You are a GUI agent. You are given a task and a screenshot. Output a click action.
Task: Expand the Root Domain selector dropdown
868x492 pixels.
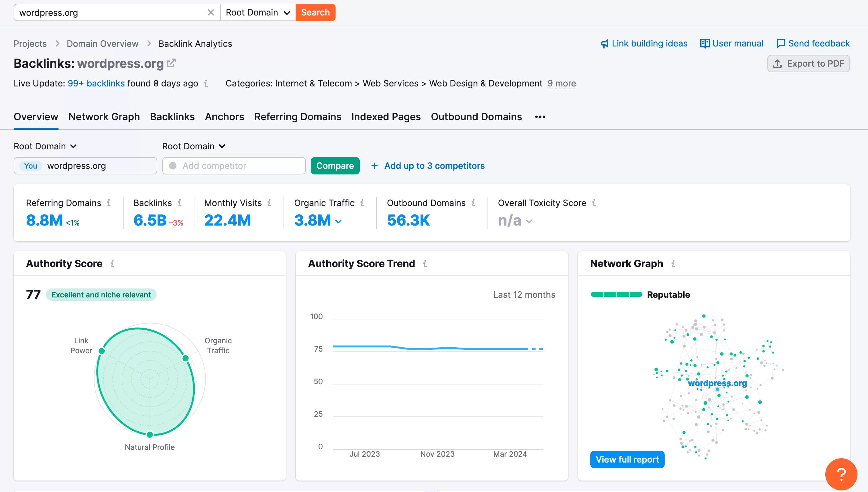(x=46, y=146)
